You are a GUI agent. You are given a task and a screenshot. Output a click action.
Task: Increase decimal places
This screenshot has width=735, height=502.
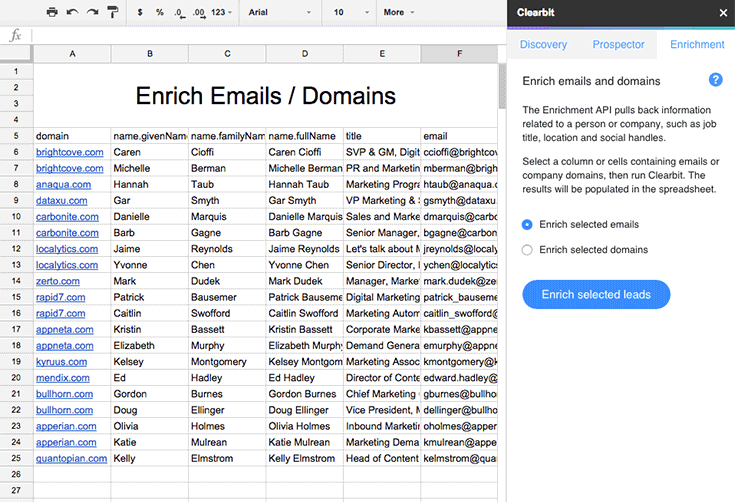point(199,13)
